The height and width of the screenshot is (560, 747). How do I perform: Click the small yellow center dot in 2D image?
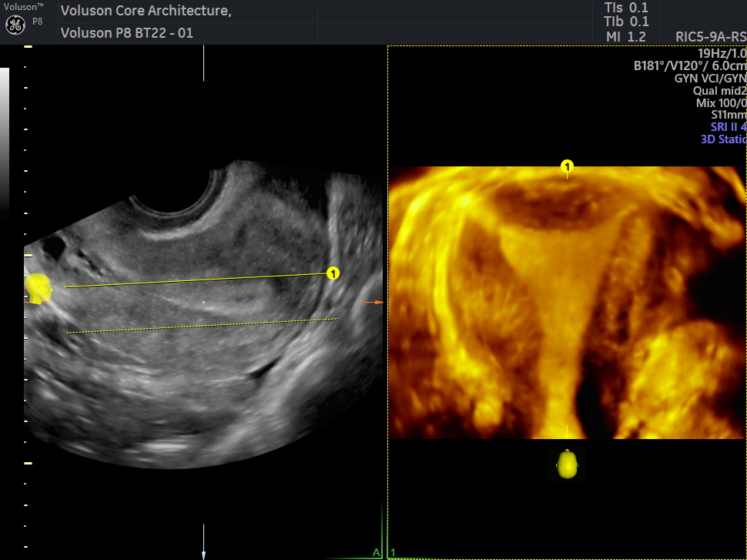[203, 302]
